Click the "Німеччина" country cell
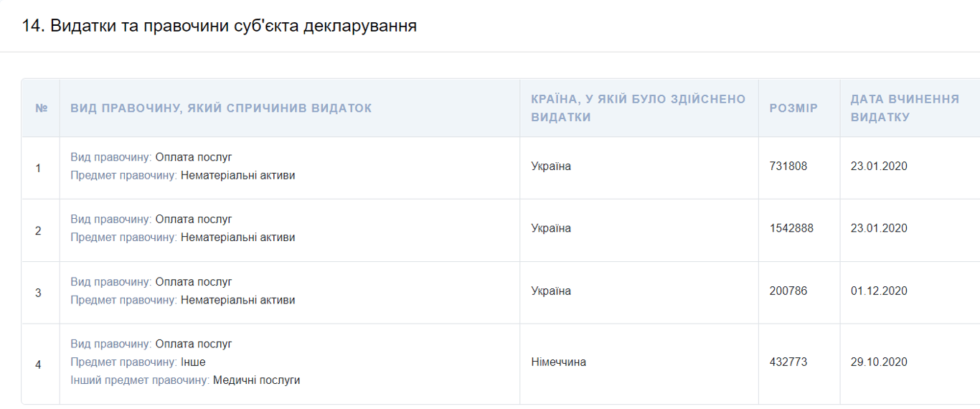980x409 pixels. click(x=558, y=362)
